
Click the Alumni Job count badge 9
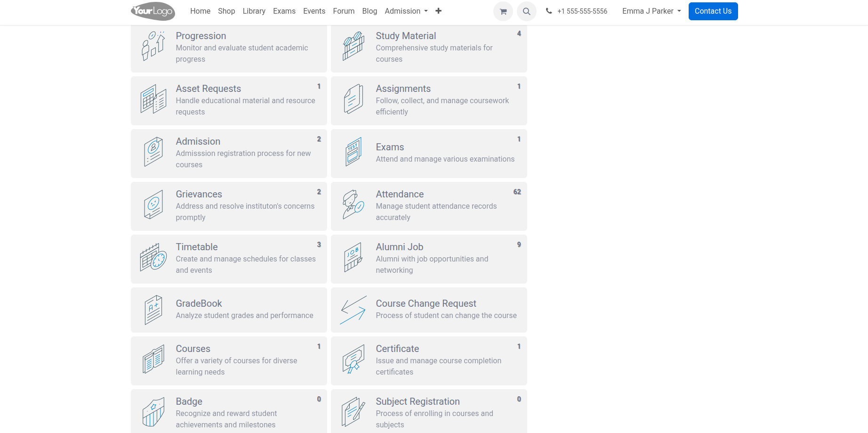coord(519,245)
